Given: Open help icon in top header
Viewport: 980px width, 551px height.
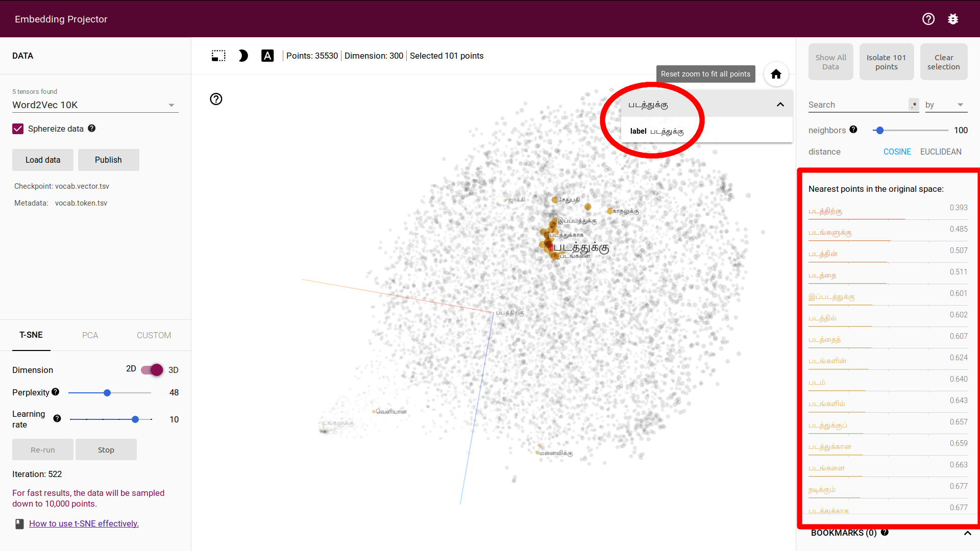Looking at the screenshot, I should pyautogui.click(x=928, y=19).
